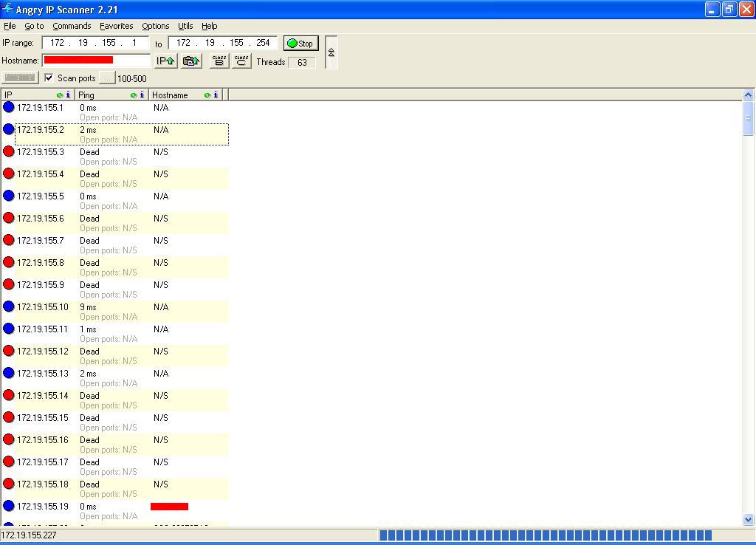Click the grayed toolbar toggle button beside Scan ports
This screenshot has width=756, height=545.
[x=20, y=78]
